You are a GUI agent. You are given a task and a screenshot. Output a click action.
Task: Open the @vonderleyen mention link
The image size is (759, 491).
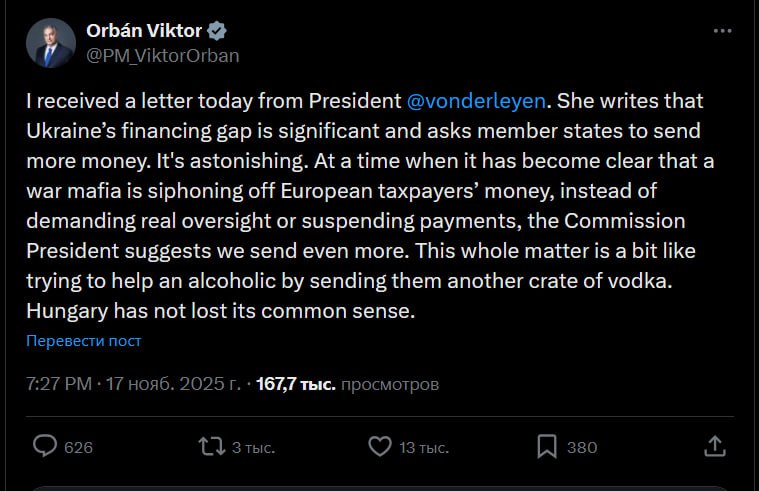pos(479,102)
